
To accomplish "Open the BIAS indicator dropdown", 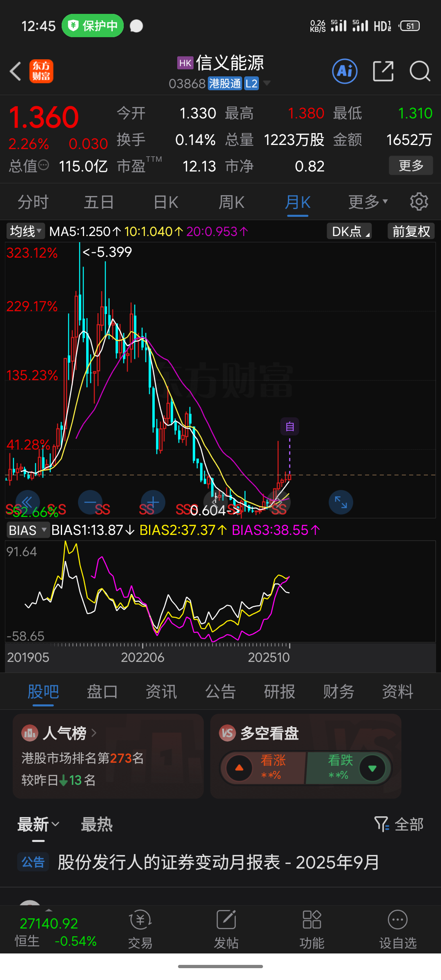I will pyautogui.click(x=27, y=530).
